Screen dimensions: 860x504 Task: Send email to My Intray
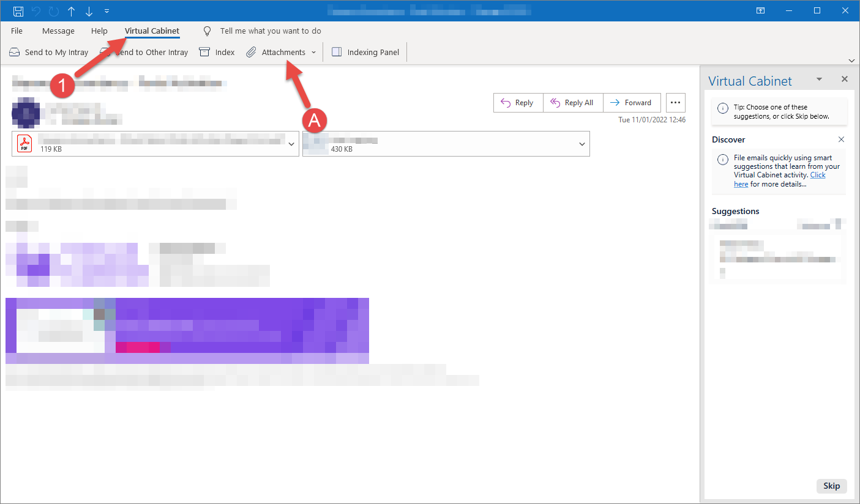[x=48, y=52]
